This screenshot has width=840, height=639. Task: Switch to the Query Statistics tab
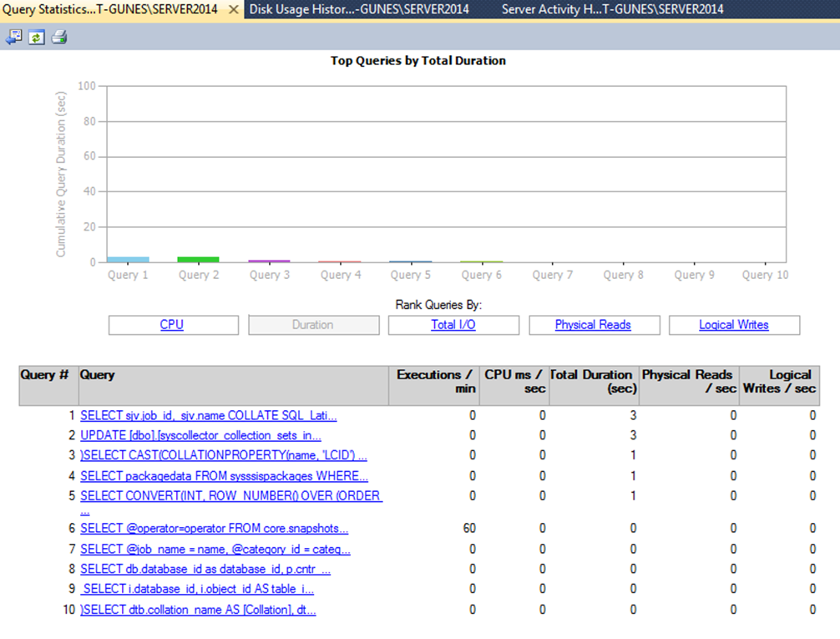(110, 10)
